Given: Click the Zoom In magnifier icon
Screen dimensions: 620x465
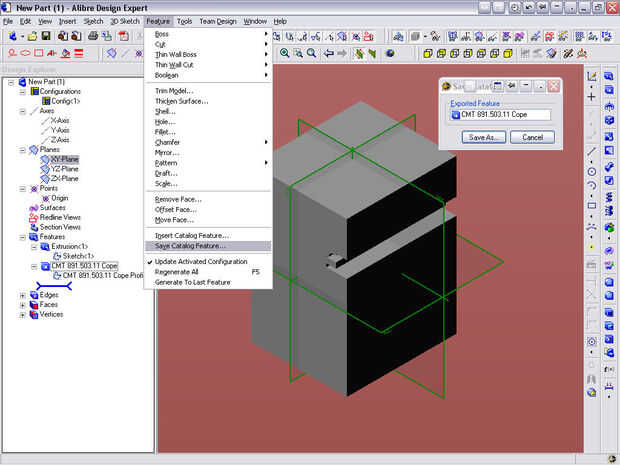Looking at the screenshot, I should tap(285, 53).
